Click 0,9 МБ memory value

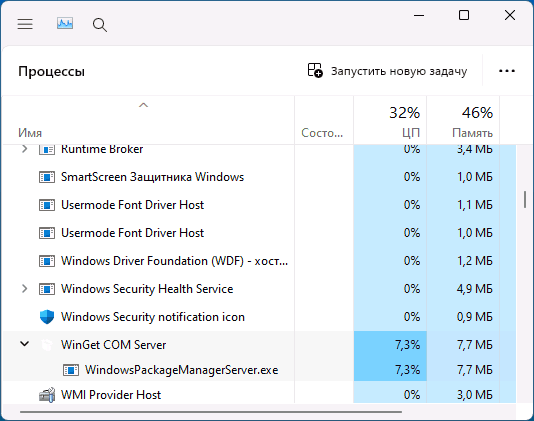point(475,317)
